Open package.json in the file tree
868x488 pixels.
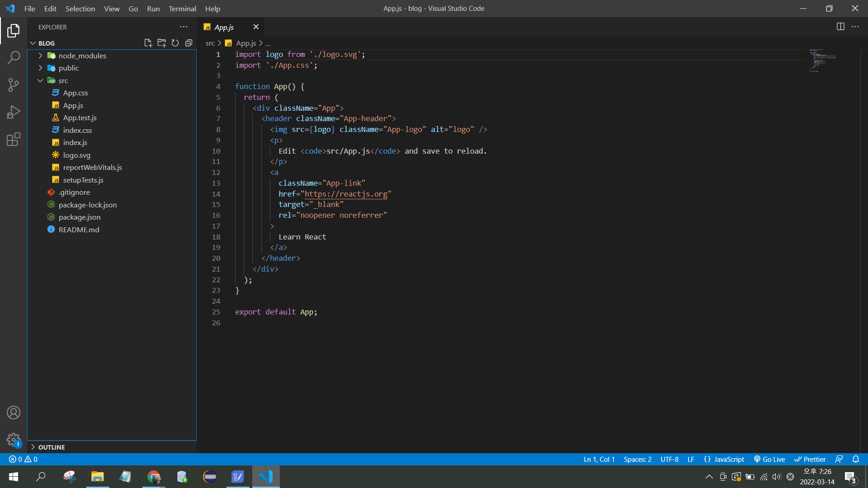tap(80, 217)
